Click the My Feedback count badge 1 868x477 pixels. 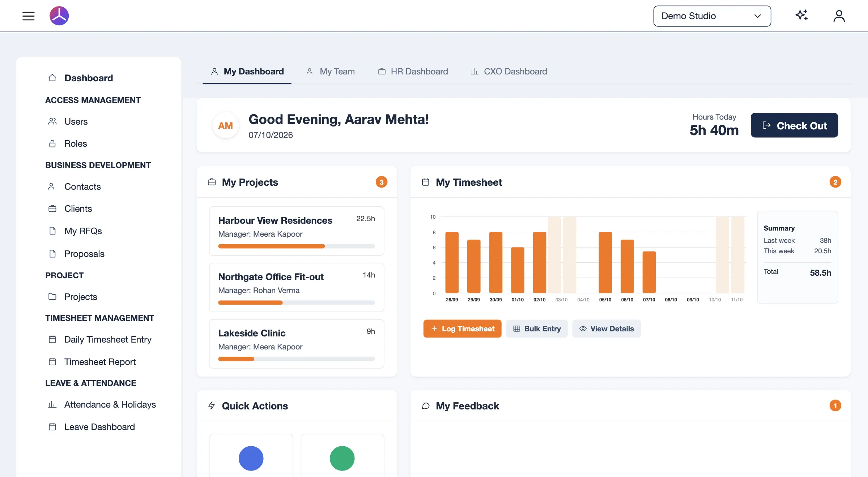tap(835, 406)
